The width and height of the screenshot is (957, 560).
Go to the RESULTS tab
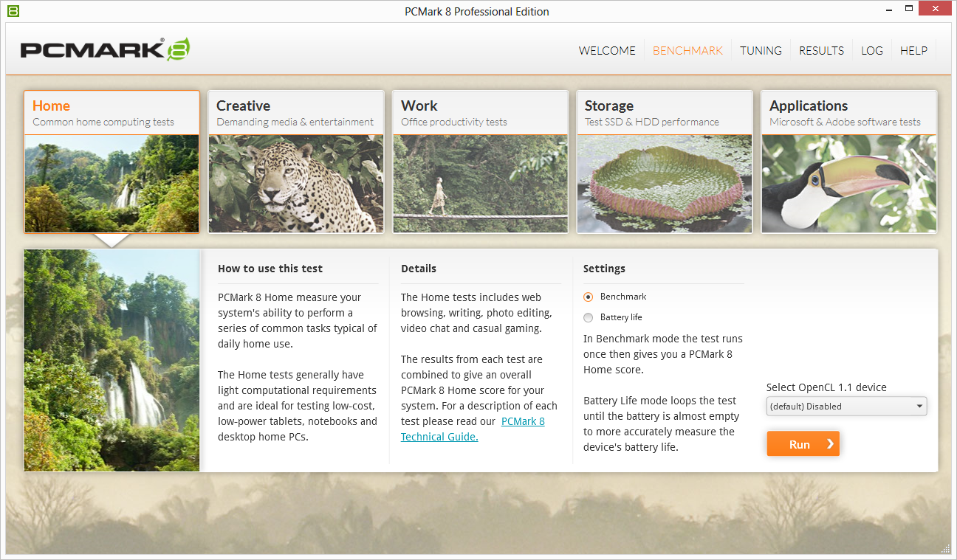tap(821, 51)
